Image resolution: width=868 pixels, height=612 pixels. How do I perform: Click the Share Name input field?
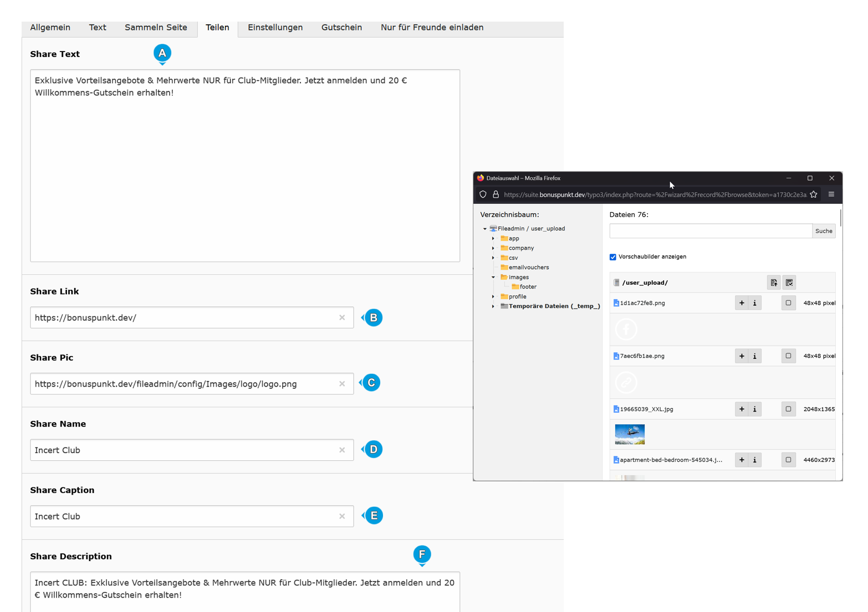coord(192,450)
